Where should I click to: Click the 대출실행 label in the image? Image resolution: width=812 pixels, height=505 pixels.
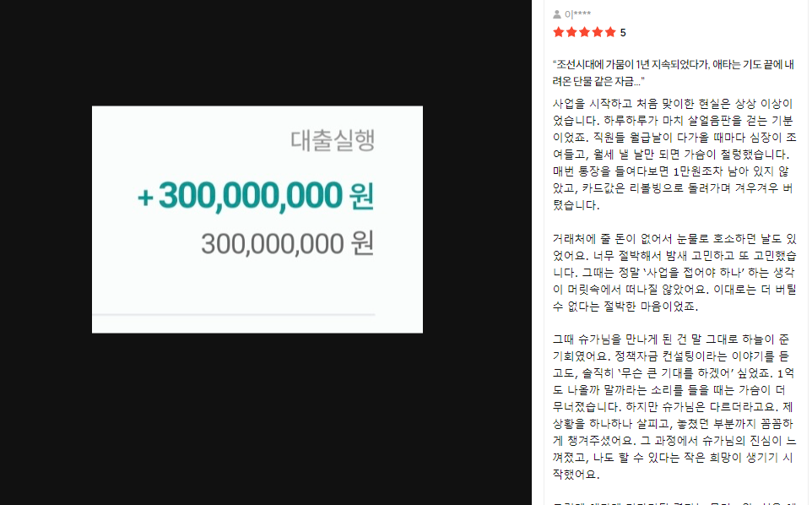(333, 140)
